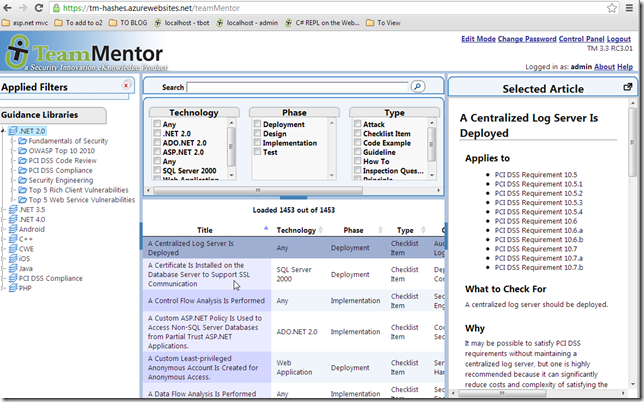Click the search magnifier icon
This screenshot has height=402, width=644.
pos(418,88)
